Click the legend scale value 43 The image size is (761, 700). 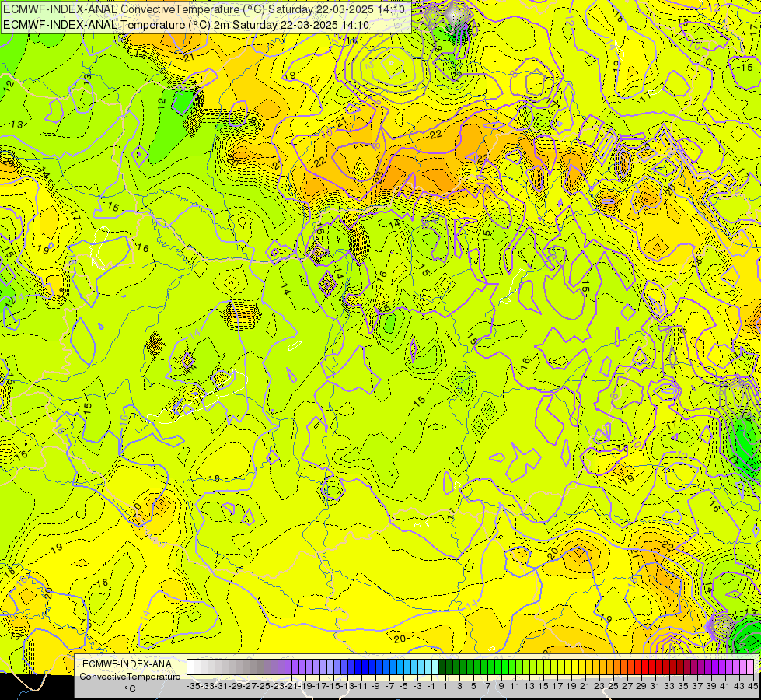pyautogui.click(x=739, y=686)
